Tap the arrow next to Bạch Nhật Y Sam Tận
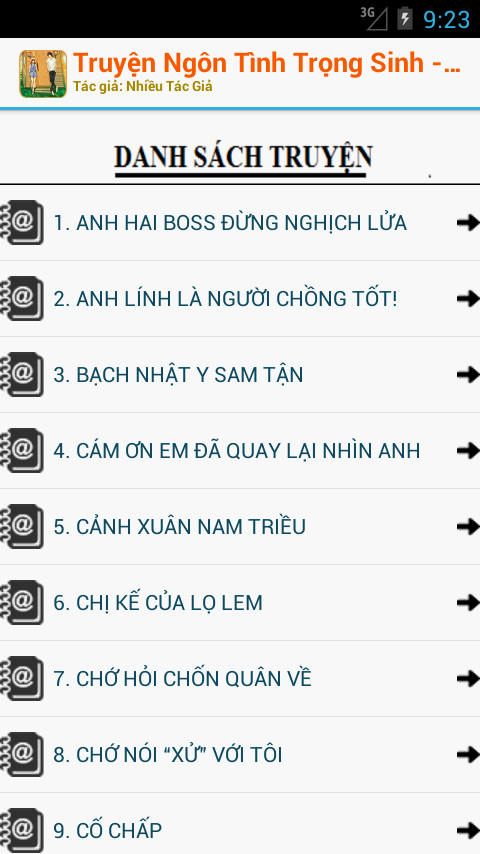This screenshot has height=854, width=480. 468,374
